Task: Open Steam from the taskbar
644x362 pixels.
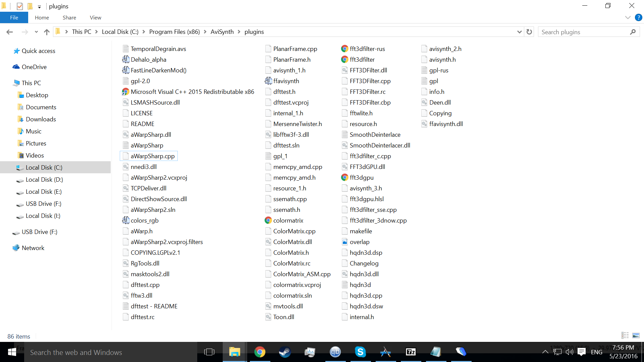Action: click(x=285, y=352)
